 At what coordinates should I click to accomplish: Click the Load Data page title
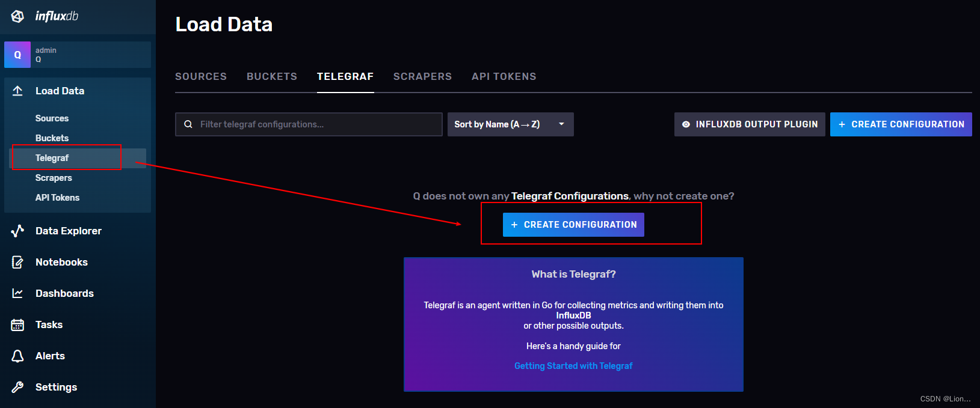tap(224, 24)
